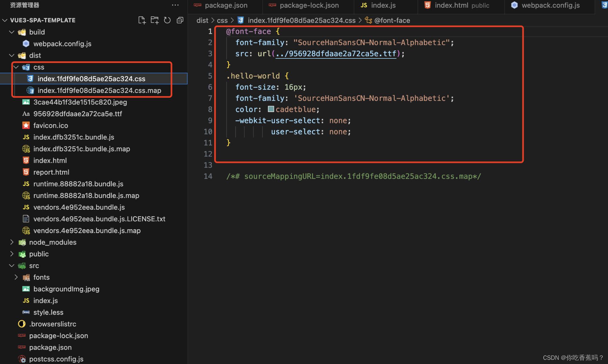Collapse the dist folder
608x364 pixels.
point(12,55)
